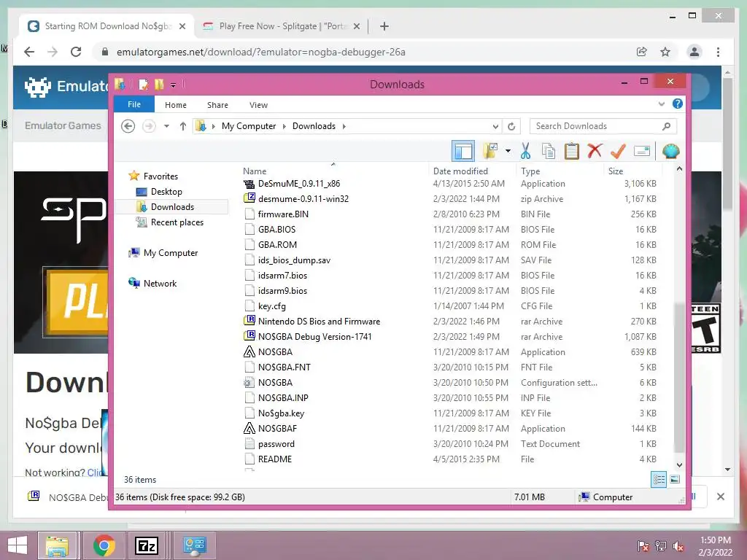The width and height of the screenshot is (747, 560).
Task: Reload the Chrome page
Action: pos(76,52)
